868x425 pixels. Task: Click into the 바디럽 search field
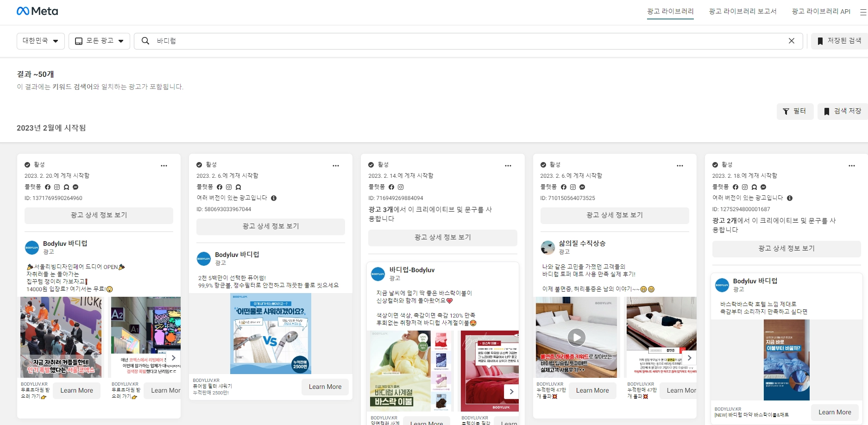click(468, 41)
